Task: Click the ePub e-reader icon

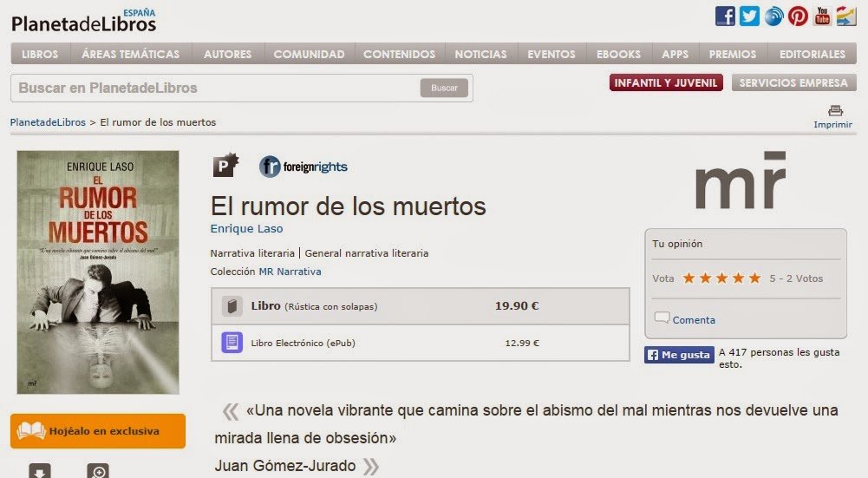Action: point(232,343)
